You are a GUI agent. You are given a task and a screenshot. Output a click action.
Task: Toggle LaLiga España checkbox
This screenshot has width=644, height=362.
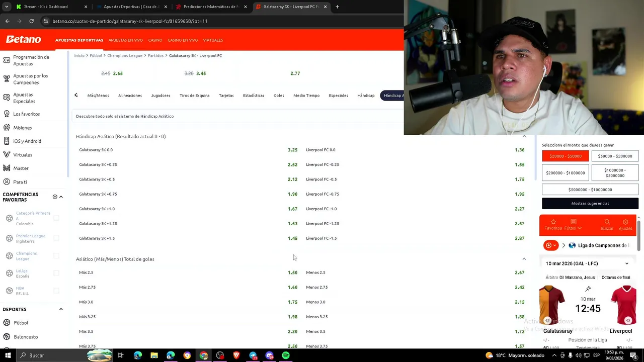click(x=56, y=273)
